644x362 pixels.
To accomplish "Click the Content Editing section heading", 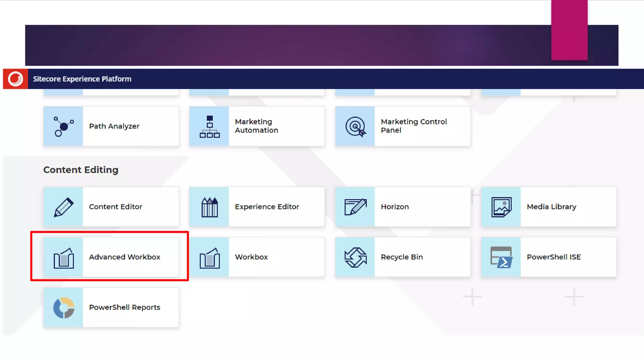I will coord(81,170).
